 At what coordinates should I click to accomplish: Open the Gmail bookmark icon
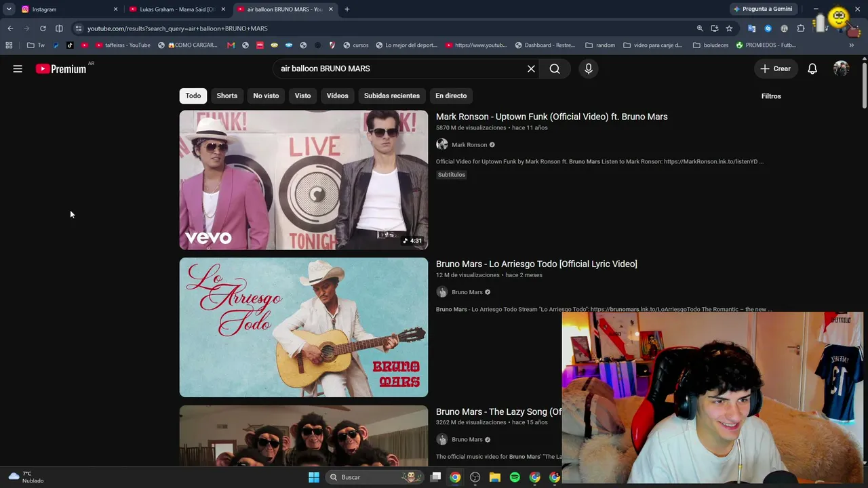(x=231, y=45)
